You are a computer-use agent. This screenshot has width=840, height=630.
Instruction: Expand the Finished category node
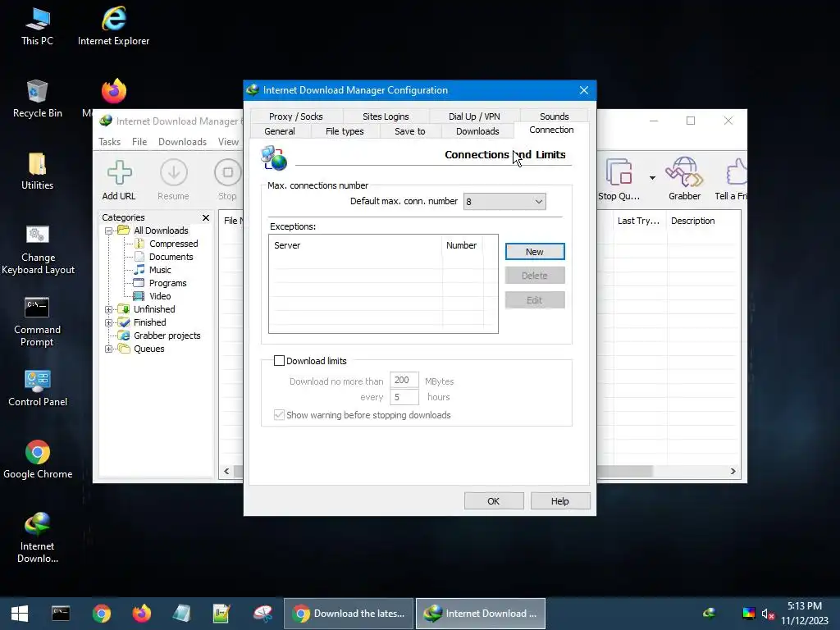coord(109,322)
